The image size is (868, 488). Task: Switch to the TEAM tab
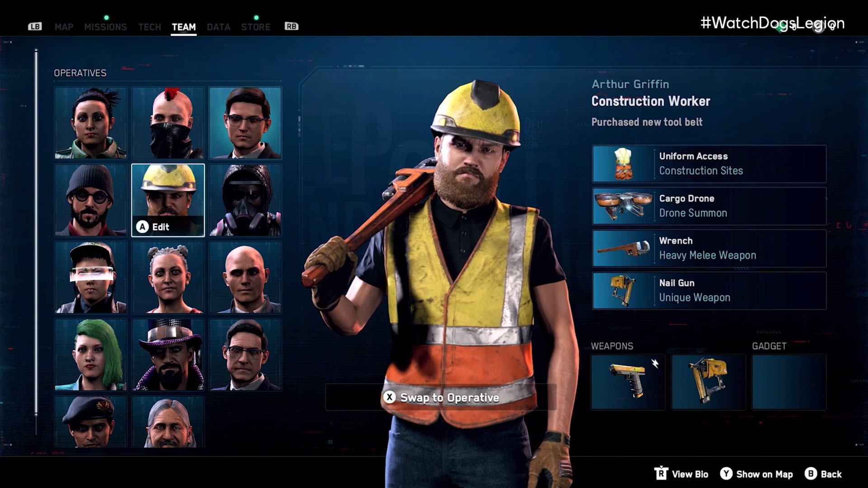pos(184,26)
